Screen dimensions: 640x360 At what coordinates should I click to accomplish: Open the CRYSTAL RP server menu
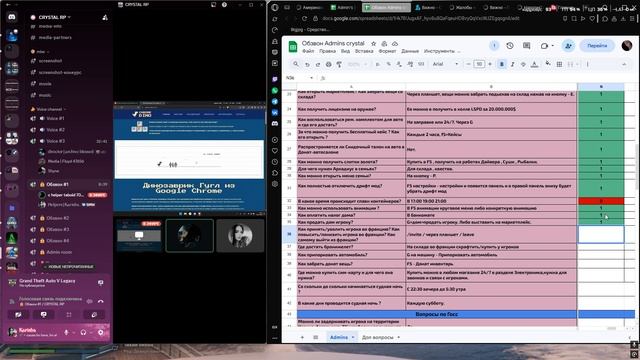(x=54, y=17)
